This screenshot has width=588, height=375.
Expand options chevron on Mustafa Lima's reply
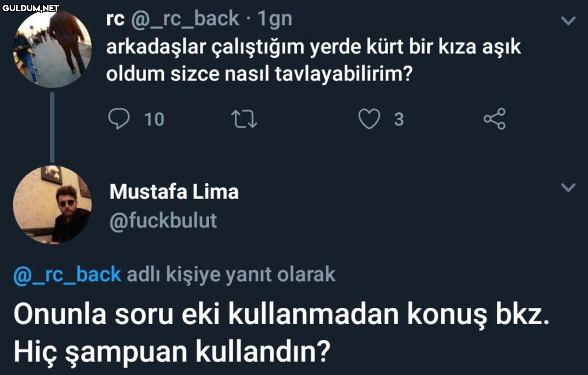coord(568,188)
